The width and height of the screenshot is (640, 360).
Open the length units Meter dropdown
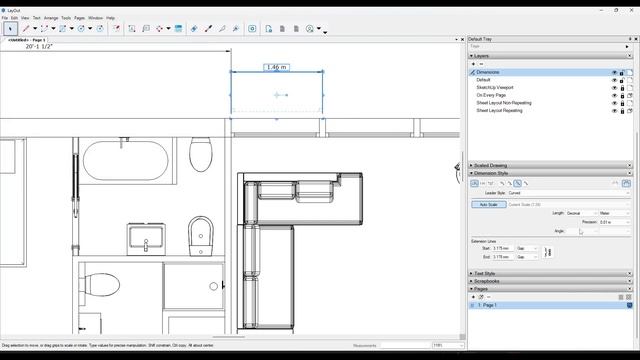615,213
